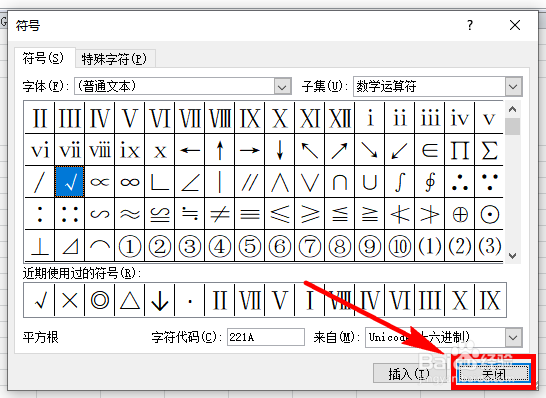The width and height of the screenshot is (546, 398).
Task: Choose the perpendicular ⊥ symbol
Action: pos(40,246)
